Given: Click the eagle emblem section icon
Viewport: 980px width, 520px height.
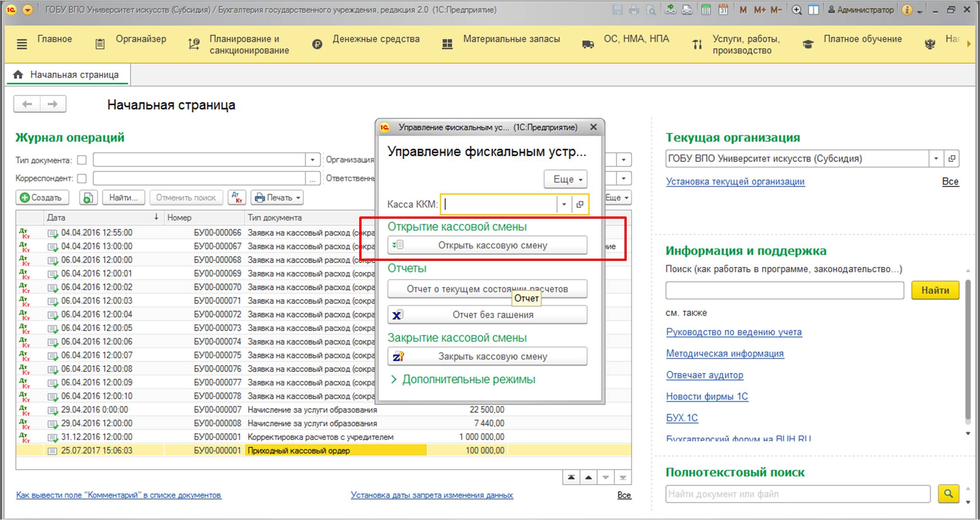Looking at the screenshot, I should 930,44.
